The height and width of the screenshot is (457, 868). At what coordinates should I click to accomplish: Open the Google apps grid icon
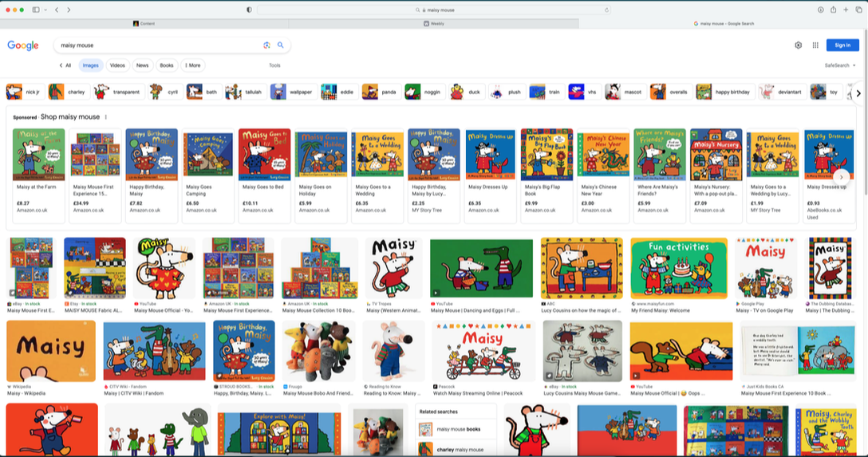(x=815, y=45)
